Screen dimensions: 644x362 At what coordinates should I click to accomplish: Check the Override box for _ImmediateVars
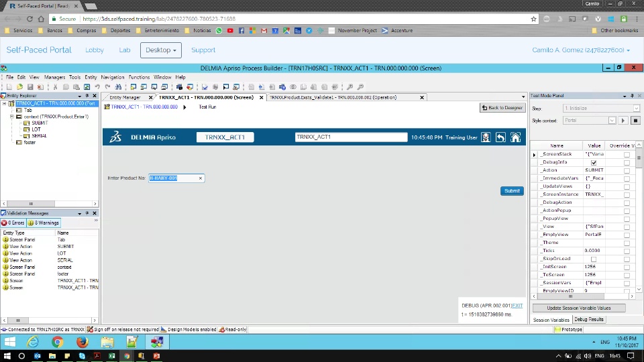627,179
